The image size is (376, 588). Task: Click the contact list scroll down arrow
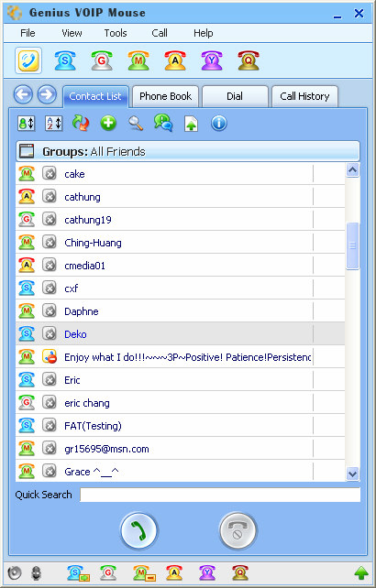click(352, 474)
